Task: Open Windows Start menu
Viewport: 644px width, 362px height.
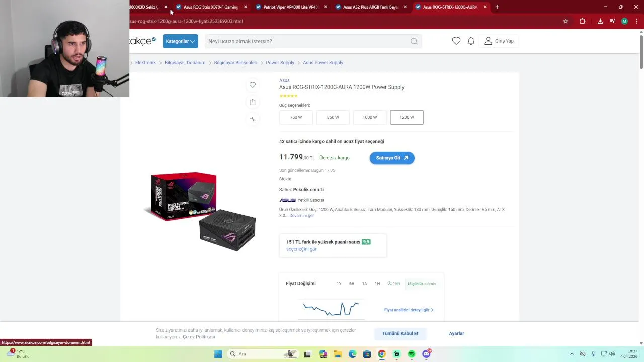Action: pos(218,354)
